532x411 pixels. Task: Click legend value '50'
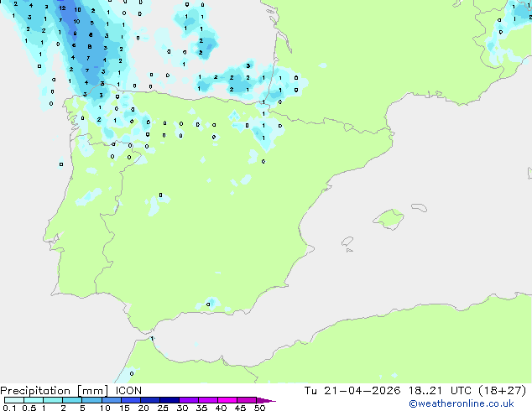[259, 408]
